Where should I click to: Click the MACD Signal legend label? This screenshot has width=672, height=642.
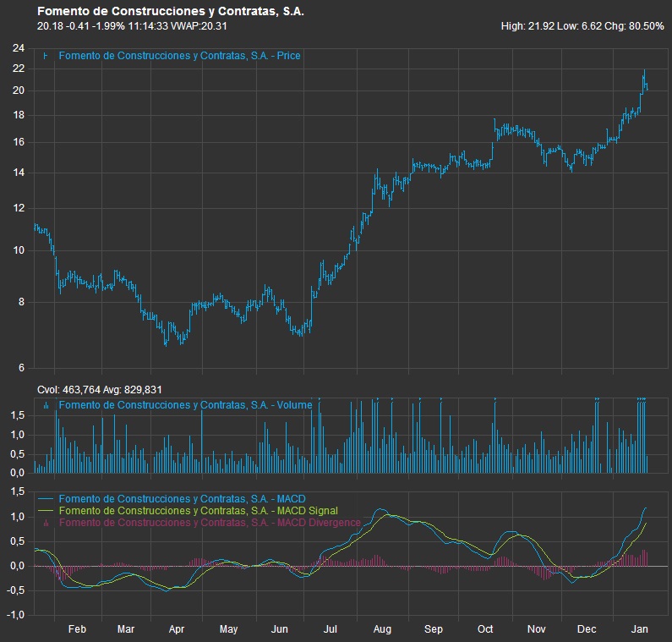[198, 511]
